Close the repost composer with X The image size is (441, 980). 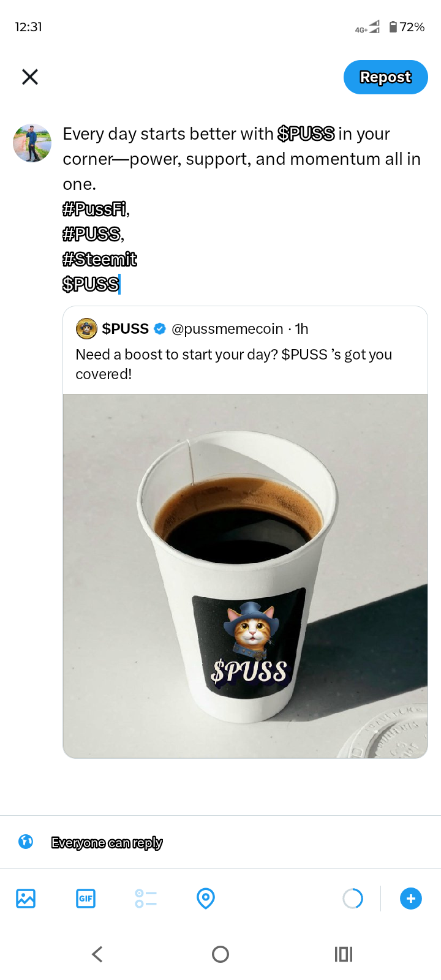point(30,77)
